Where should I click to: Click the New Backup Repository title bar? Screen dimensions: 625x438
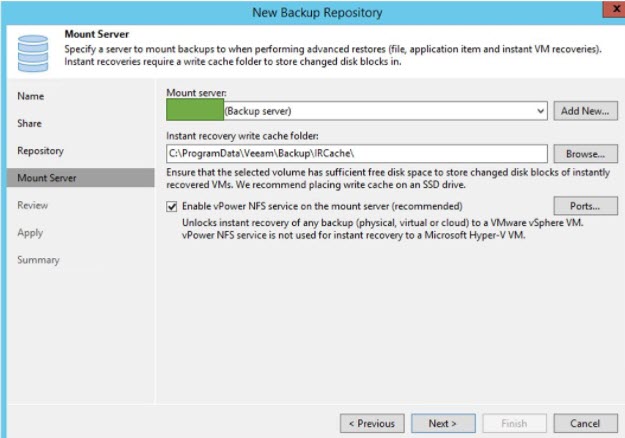(312, 11)
